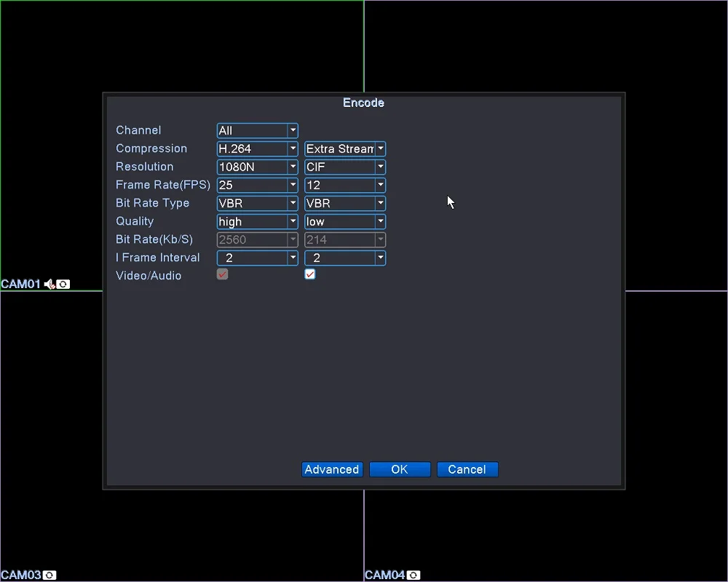Click the CAM01 channel label
The width and height of the screenshot is (728, 582).
tap(21, 284)
